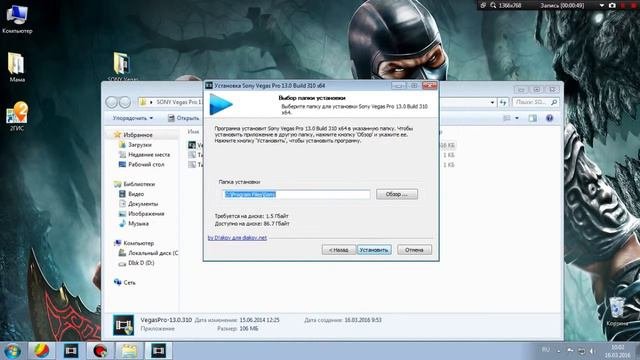Open the Explorer address bar history dropdown
The image size is (640, 360).
492,102
